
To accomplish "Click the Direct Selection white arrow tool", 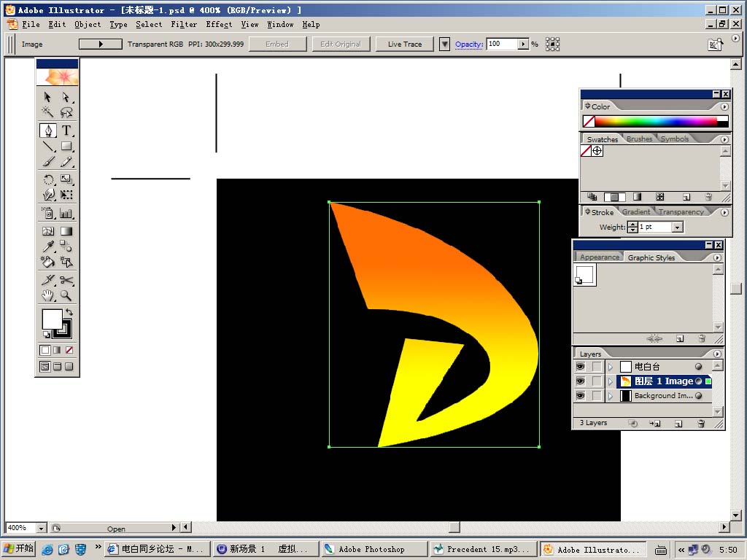I will (66, 97).
